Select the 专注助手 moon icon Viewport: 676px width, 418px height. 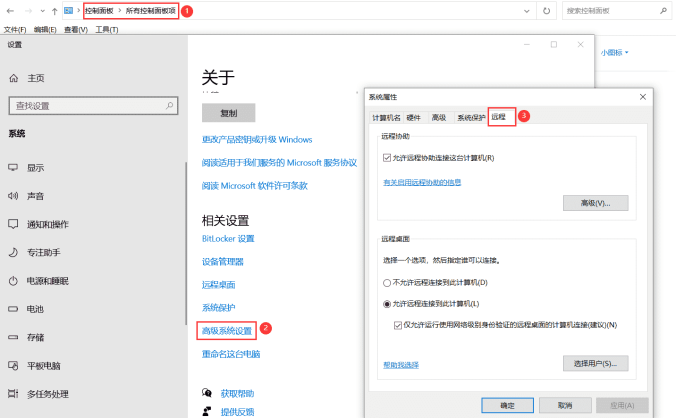click(x=13, y=252)
